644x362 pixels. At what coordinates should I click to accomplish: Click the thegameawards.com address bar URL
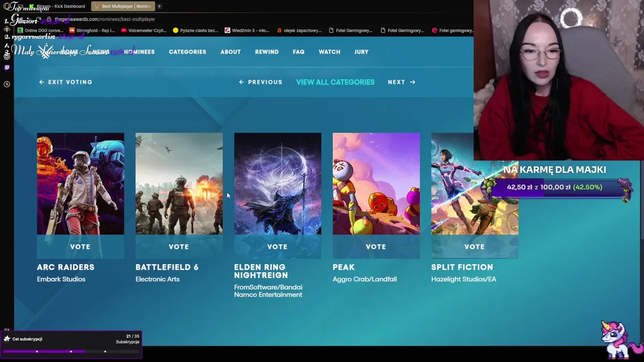(x=105, y=19)
